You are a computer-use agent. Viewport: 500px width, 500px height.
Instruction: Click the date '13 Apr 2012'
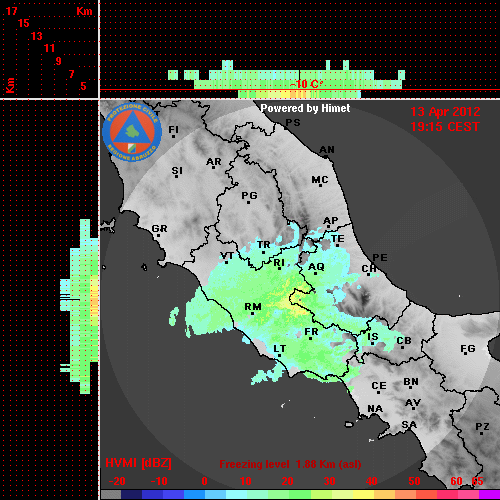(445, 112)
